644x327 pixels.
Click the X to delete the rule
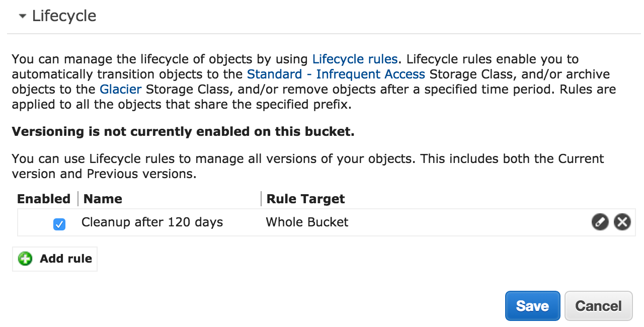[622, 222]
